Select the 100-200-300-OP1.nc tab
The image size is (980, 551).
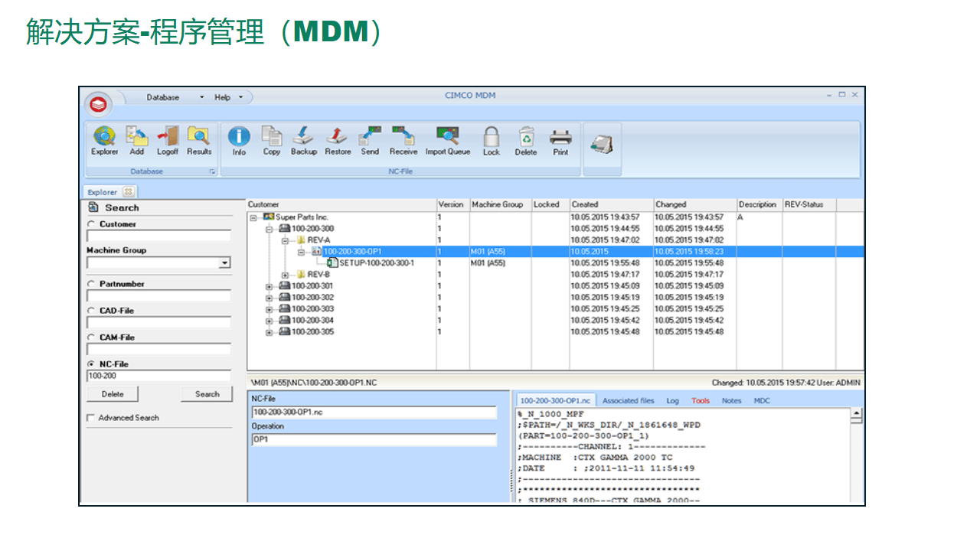point(555,400)
